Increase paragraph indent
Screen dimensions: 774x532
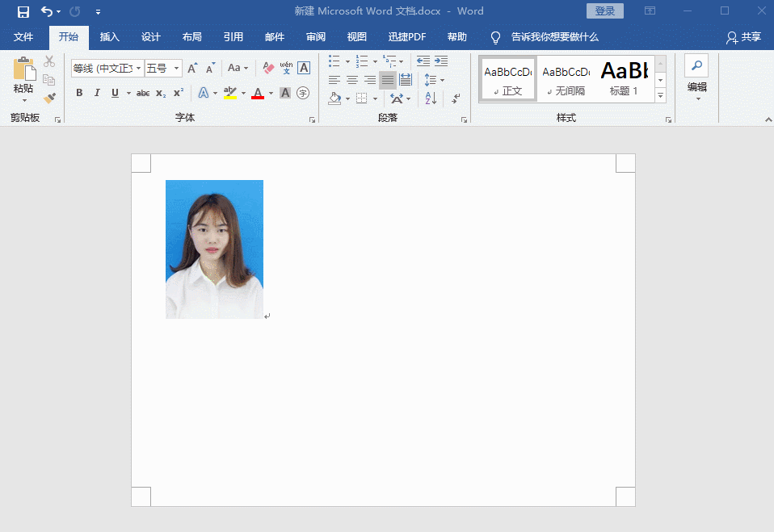441,61
